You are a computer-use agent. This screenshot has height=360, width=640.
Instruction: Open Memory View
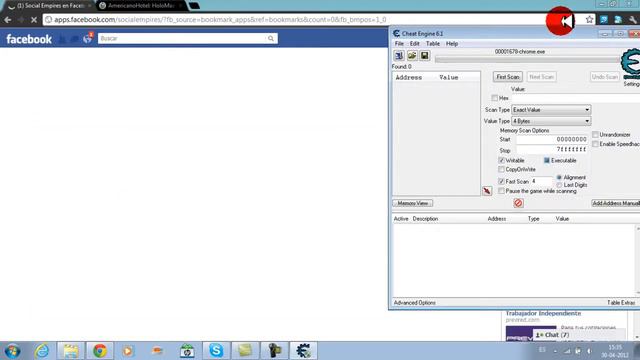[413, 203]
